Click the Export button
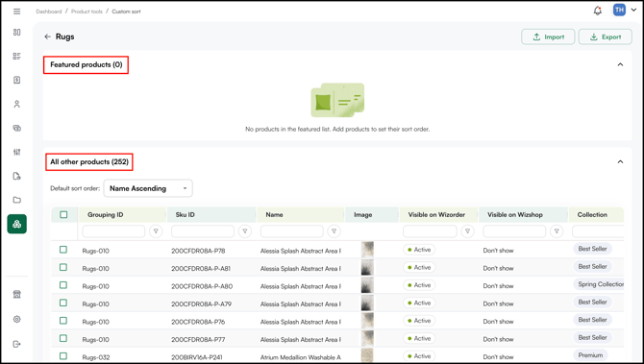The image size is (644, 364). (x=605, y=36)
